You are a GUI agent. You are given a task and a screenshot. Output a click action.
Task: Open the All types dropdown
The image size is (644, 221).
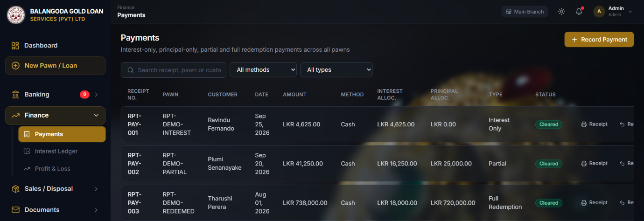click(x=336, y=70)
